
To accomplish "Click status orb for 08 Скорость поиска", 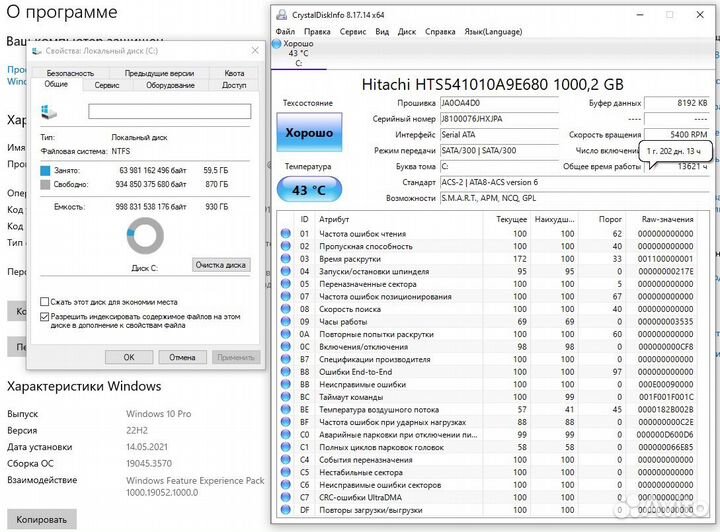I will (x=286, y=309).
